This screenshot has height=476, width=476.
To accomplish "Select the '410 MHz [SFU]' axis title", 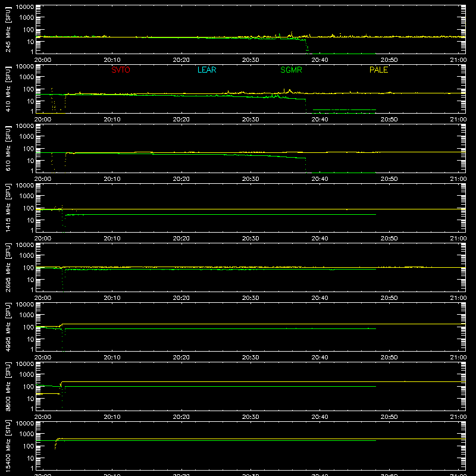I will tap(8, 89).
